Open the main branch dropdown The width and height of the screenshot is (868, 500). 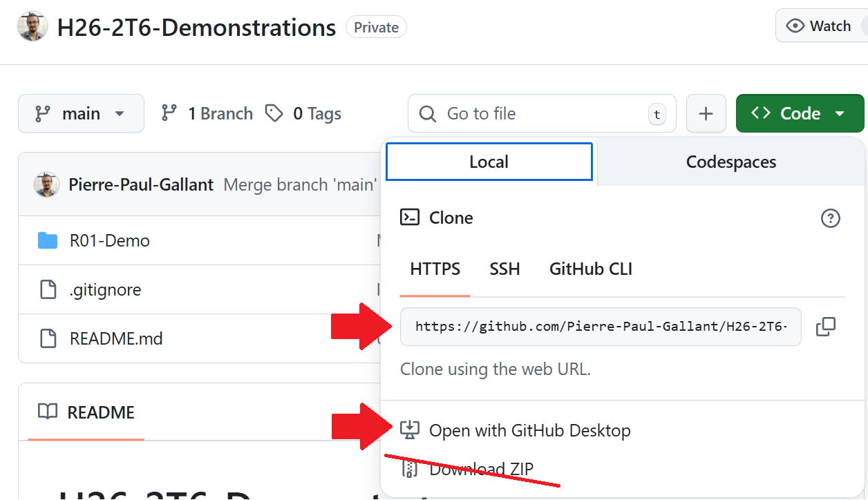click(x=81, y=113)
